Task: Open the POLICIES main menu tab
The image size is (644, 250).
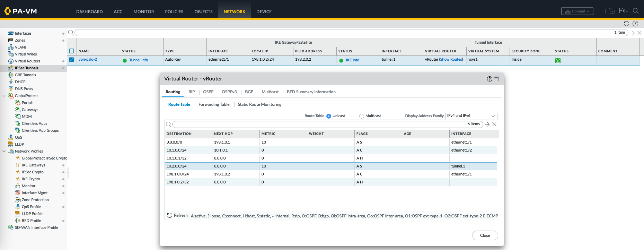Action: 174,11
